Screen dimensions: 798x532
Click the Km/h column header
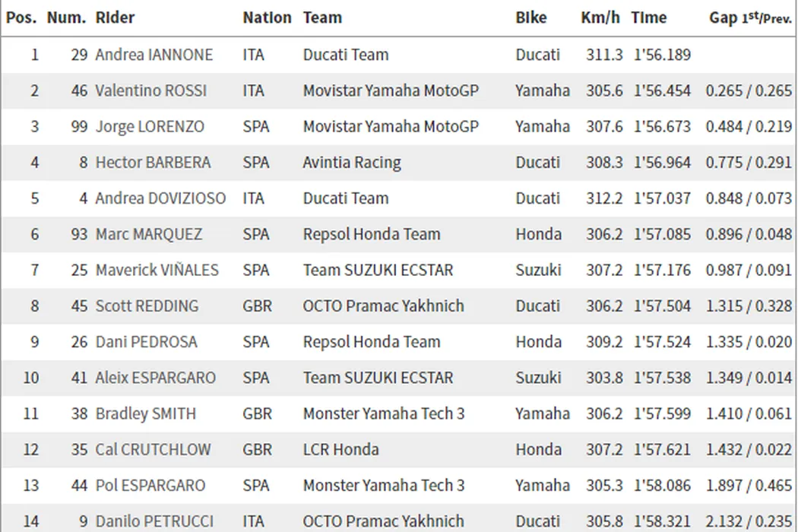click(600, 18)
